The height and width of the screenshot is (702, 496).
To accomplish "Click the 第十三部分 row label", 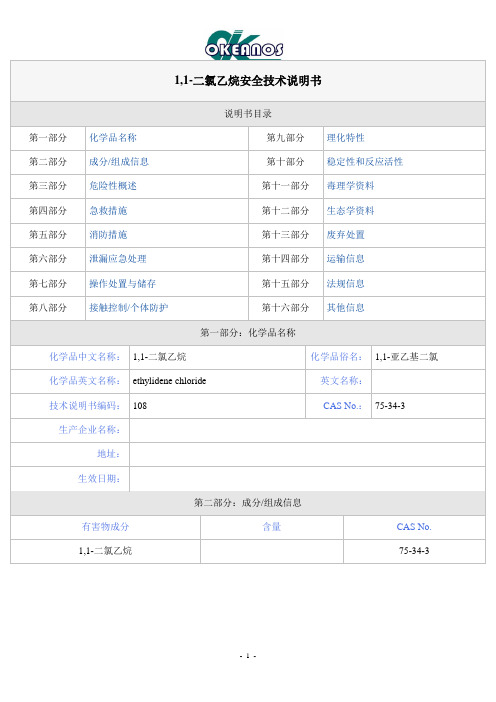I will (286, 235).
